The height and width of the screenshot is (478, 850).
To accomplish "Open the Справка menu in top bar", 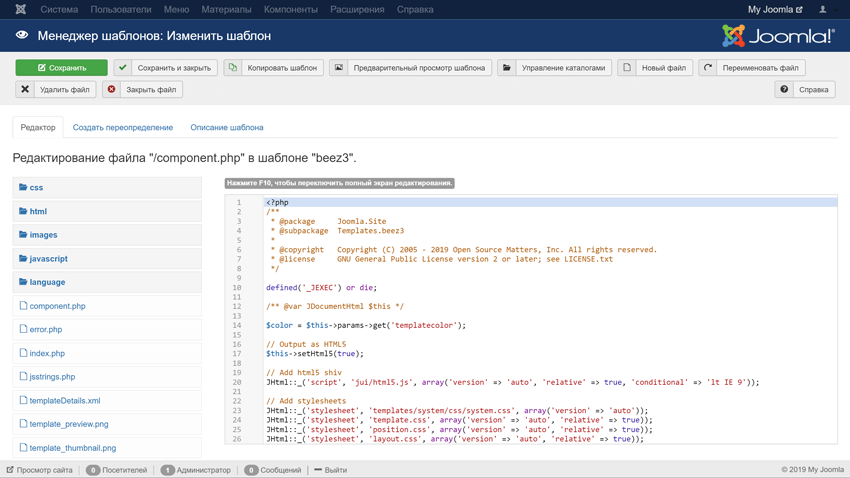I will 415,9.
